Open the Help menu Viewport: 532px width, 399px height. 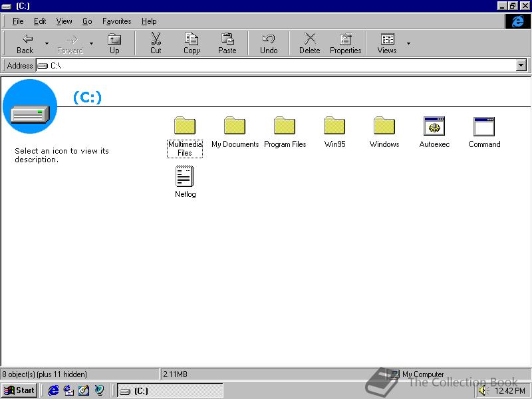[149, 21]
